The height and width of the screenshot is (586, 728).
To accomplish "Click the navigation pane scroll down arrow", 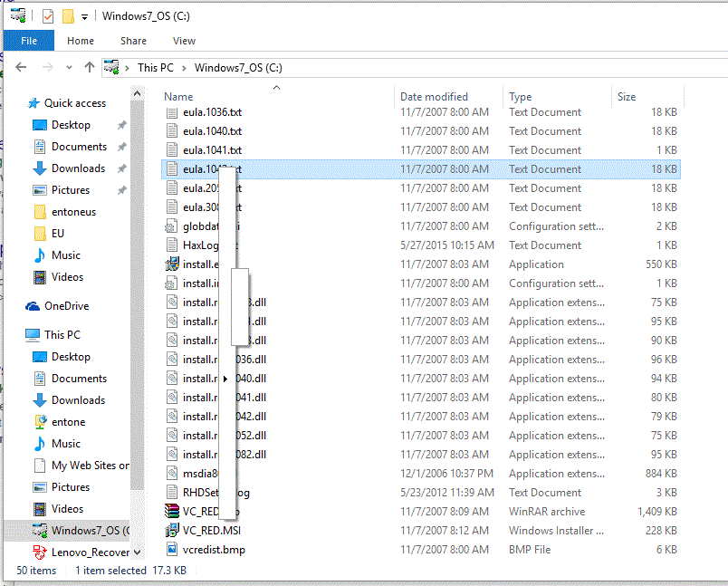I will click(x=137, y=552).
